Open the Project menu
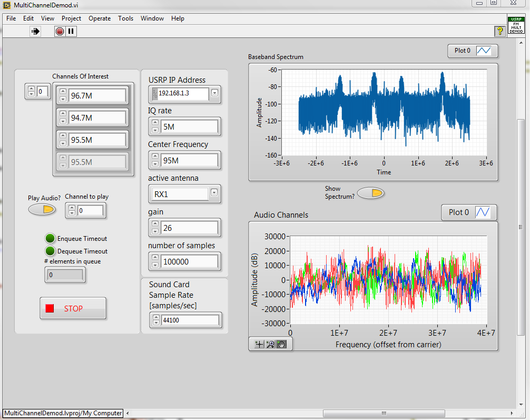This screenshot has width=530, height=420. (x=71, y=18)
